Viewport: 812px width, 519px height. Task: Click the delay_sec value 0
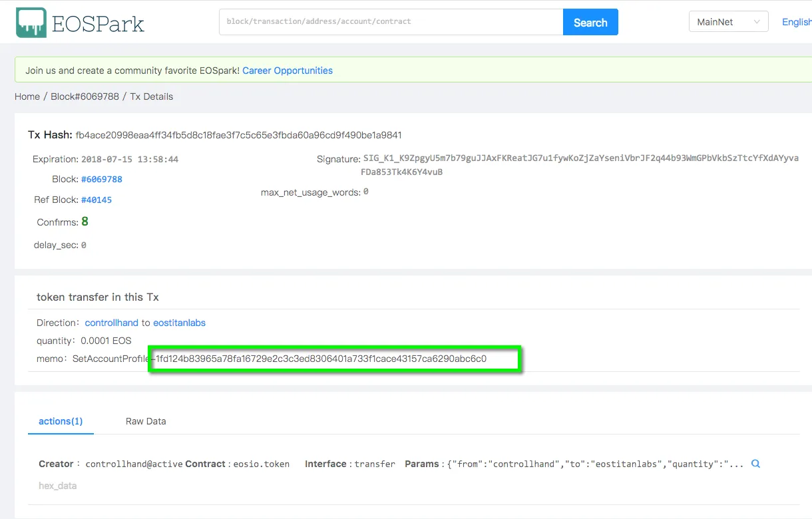point(84,245)
